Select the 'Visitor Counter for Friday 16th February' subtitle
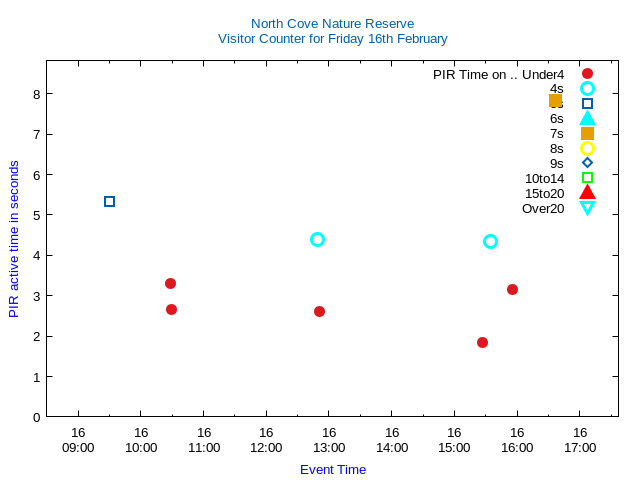Screen dimensions: 640x480 [x=332, y=39]
